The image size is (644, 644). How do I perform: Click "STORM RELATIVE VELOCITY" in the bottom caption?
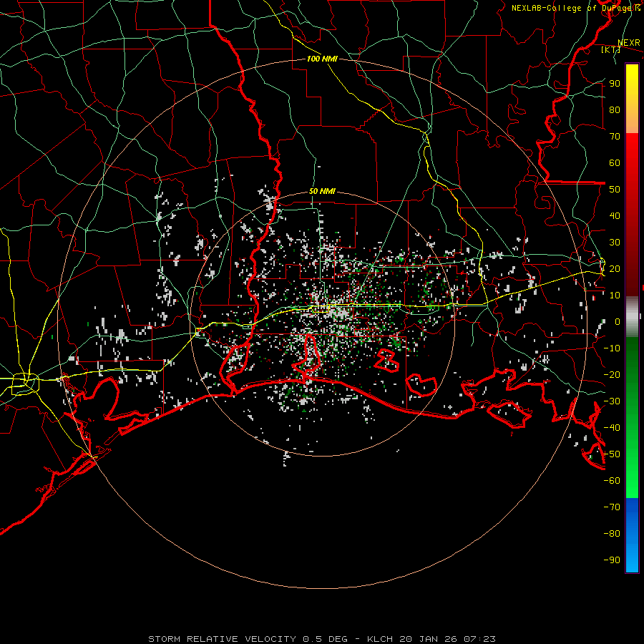(222, 639)
